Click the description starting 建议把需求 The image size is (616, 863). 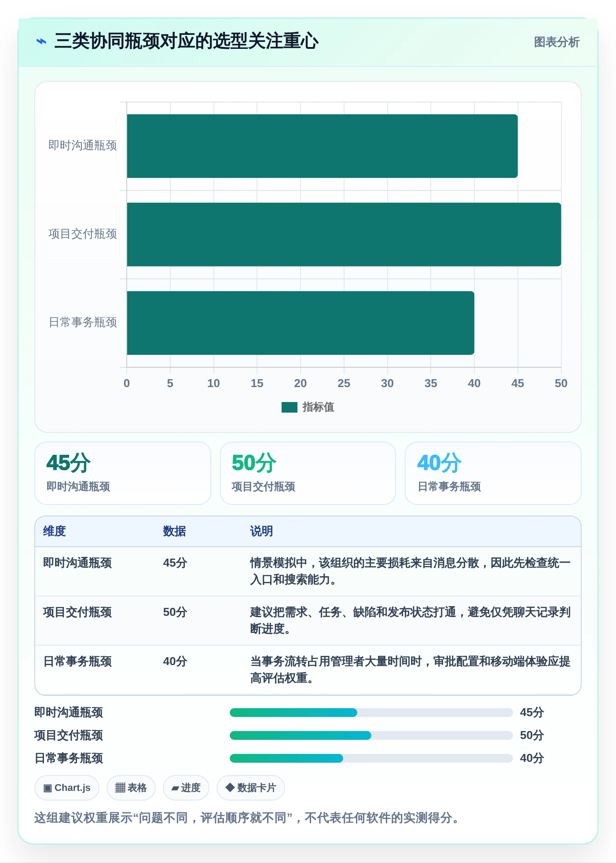(411, 621)
